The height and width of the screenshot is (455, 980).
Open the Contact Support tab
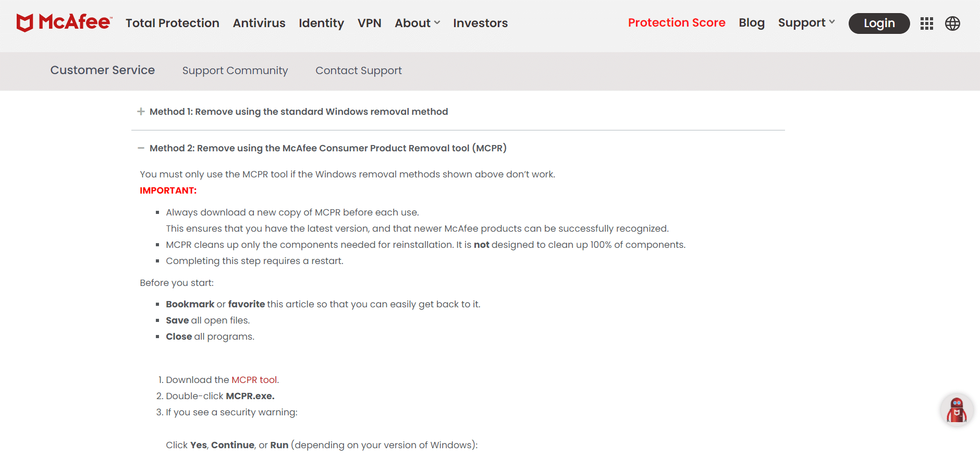[359, 70]
